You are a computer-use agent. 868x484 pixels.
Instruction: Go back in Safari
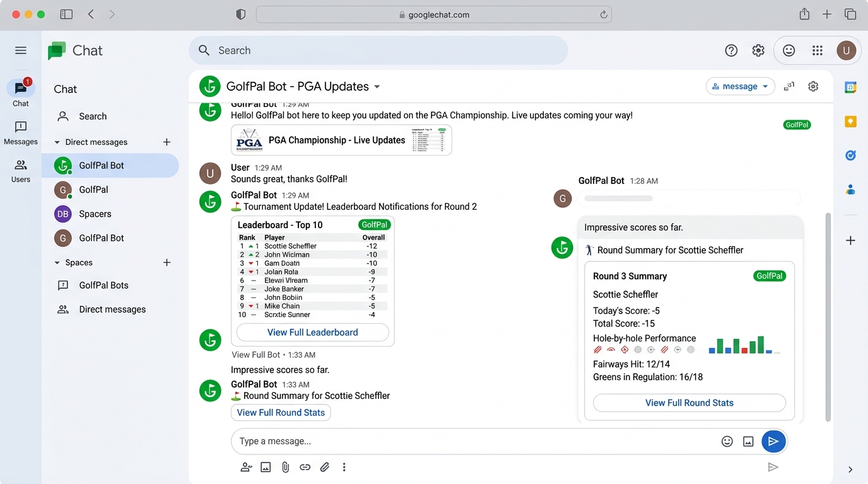point(91,14)
